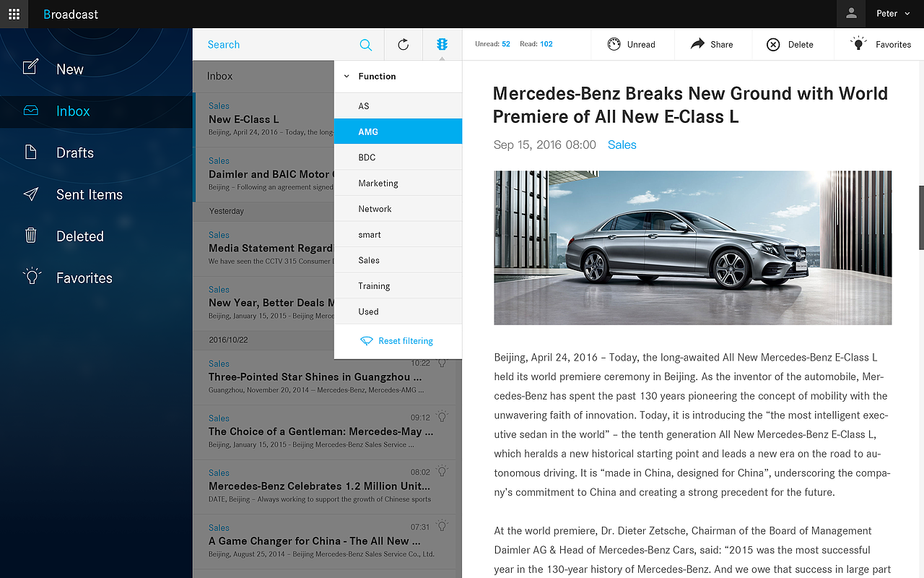Favorite the 08:02 Mercedes-Benz Celebrates message
This screenshot has width=924, height=578.
point(443,471)
